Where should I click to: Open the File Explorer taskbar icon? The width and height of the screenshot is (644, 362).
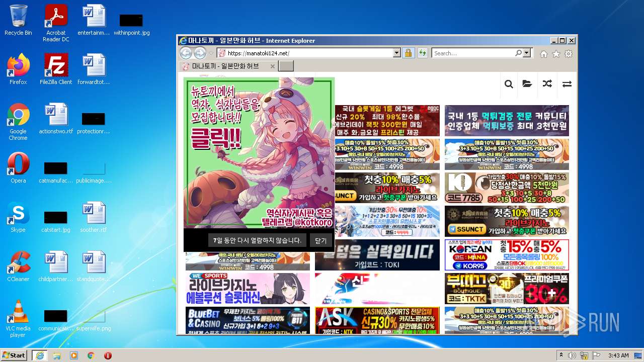point(57,355)
